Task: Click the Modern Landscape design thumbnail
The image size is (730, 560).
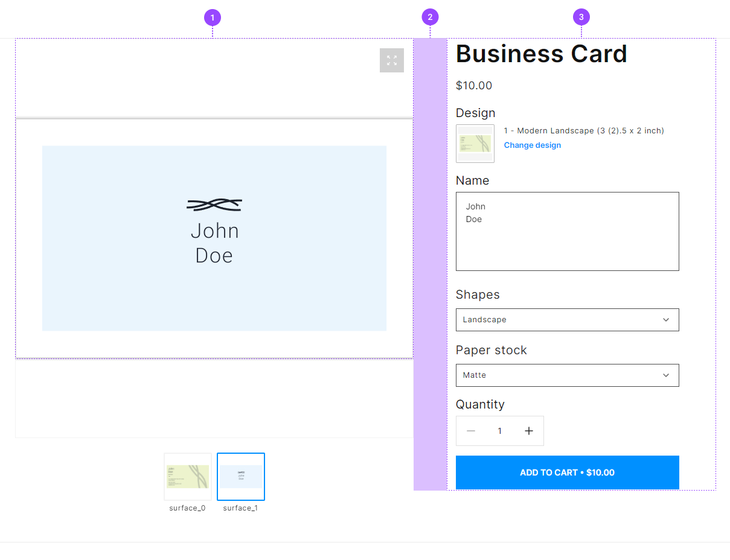Action: (475, 144)
